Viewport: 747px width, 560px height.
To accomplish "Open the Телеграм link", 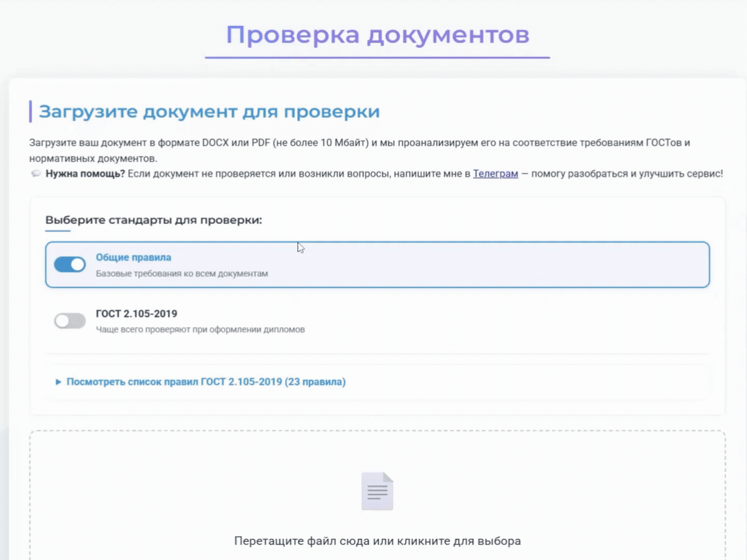I will click(495, 174).
